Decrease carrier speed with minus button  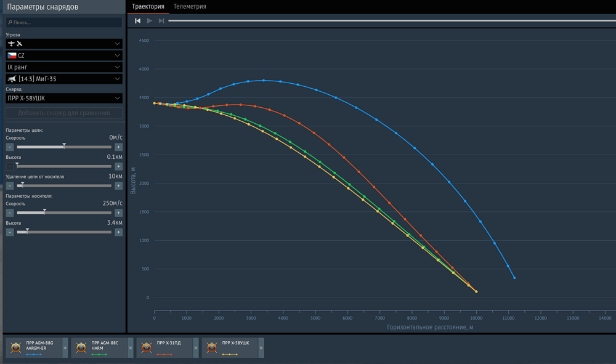[10, 213]
